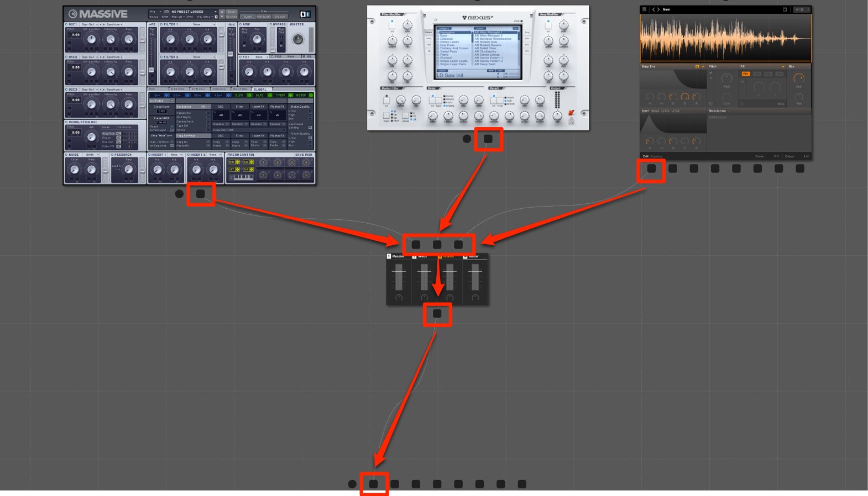This screenshot has height=496, width=868.
Task: Toggle the OSC3 power button in Massive
Action: (x=66, y=89)
